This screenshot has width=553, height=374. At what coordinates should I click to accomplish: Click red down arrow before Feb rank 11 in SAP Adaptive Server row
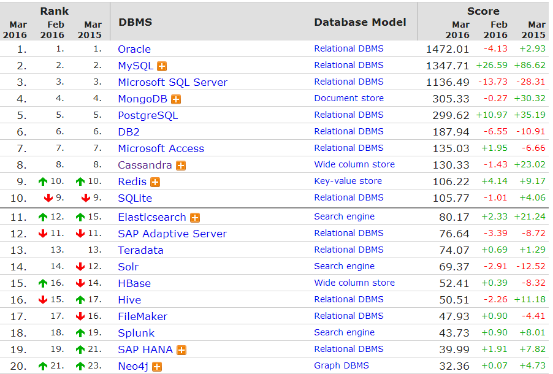click(x=43, y=234)
